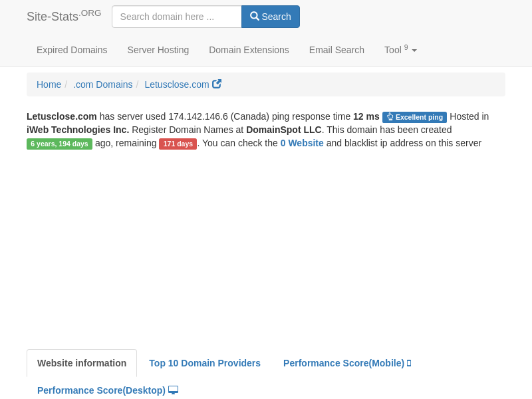Click the desktop monitor icon on Performance tab
Screen dimensions: 532x399
tap(173, 390)
